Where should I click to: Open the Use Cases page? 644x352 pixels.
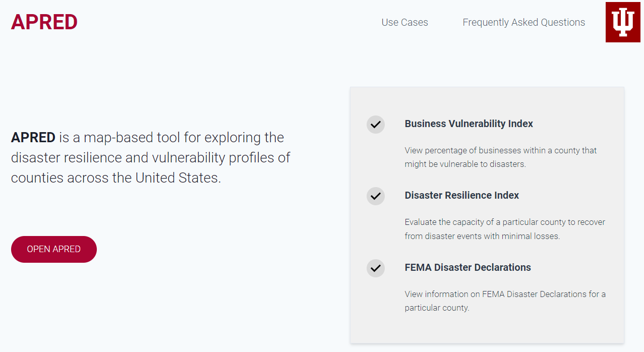(x=404, y=22)
